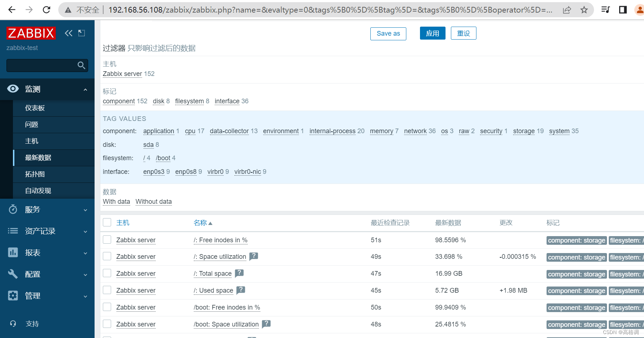Click the Save as button

pos(388,33)
